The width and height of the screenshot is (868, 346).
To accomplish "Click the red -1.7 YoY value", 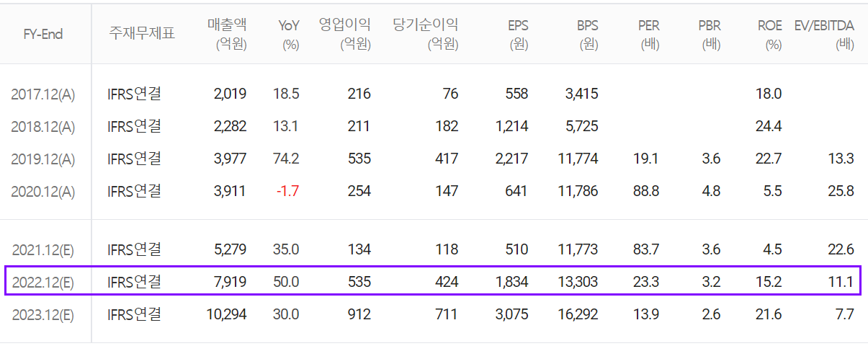I will [x=287, y=191].
